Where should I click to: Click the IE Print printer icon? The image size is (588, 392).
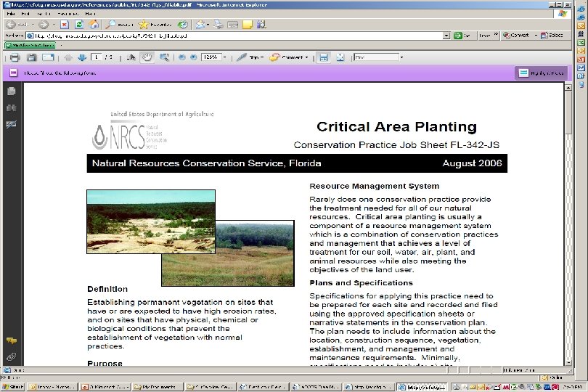pos(219,25)
